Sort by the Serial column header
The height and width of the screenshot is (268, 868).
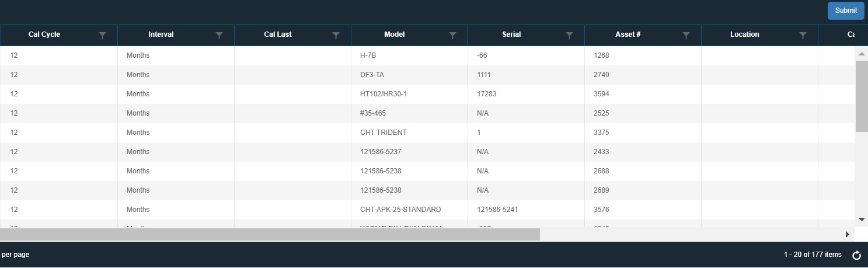(x=511, y=34)
